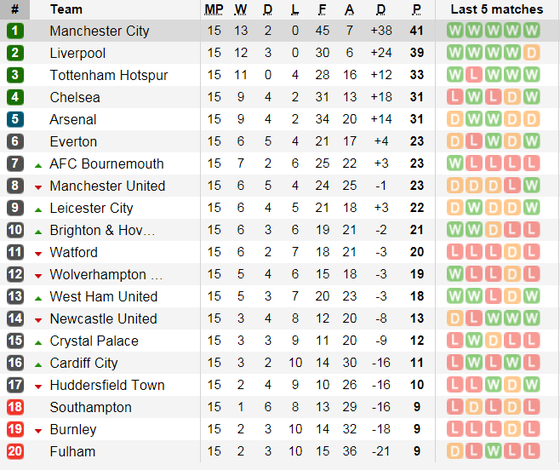Sort table by MP column header
The image size is (560, 470).
214,10
